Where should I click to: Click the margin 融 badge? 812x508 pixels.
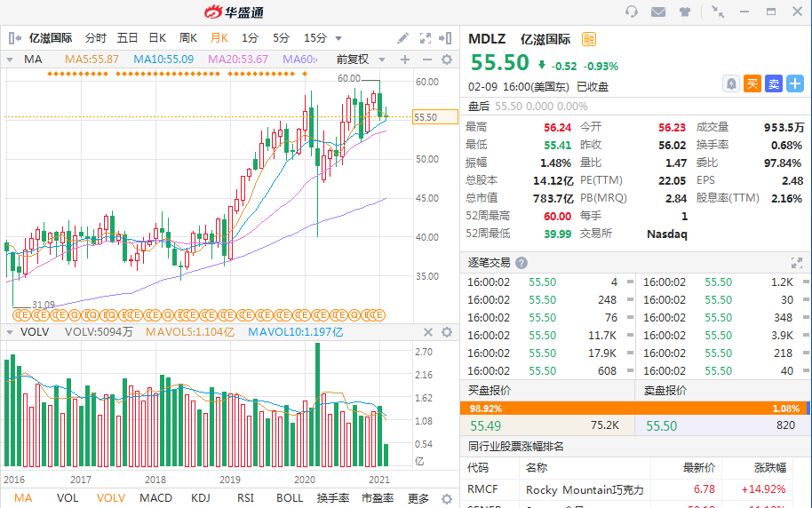(589, 39)
